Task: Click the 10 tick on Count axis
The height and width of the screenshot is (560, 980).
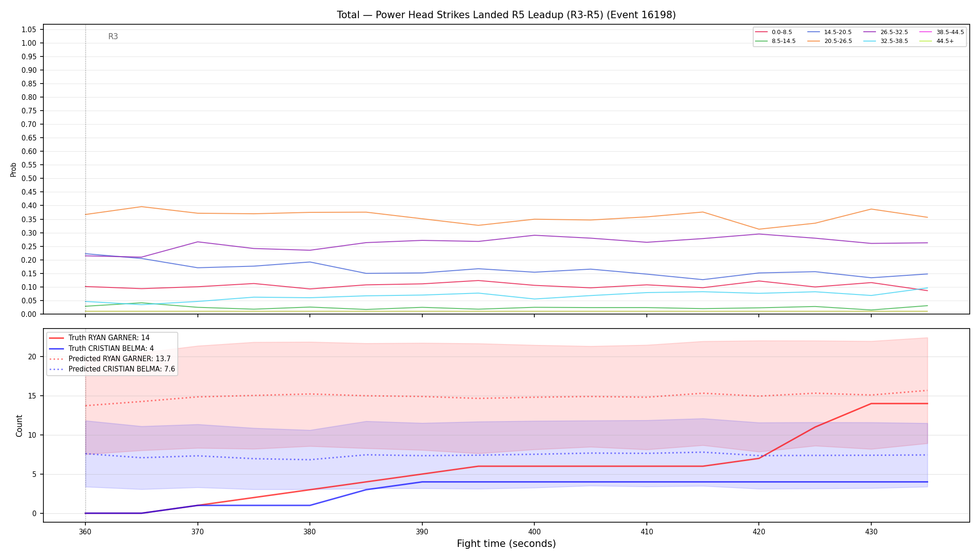Action: click(x=32, y=435)
